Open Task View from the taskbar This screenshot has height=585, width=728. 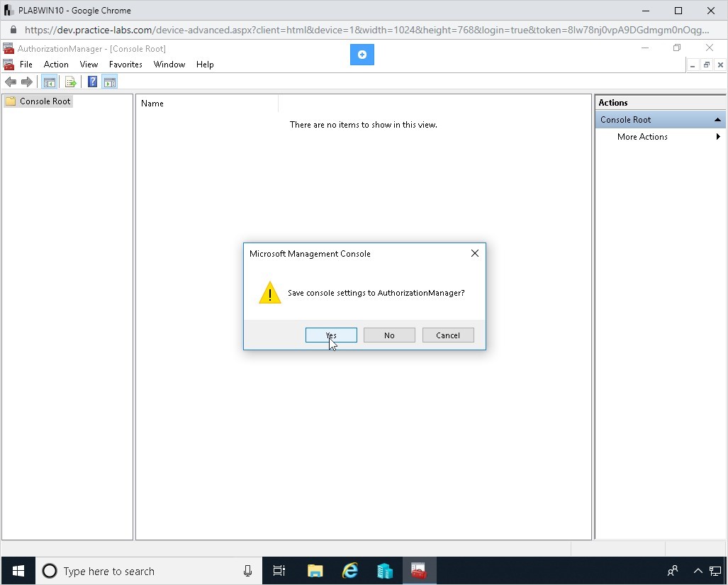coord(279,571)
